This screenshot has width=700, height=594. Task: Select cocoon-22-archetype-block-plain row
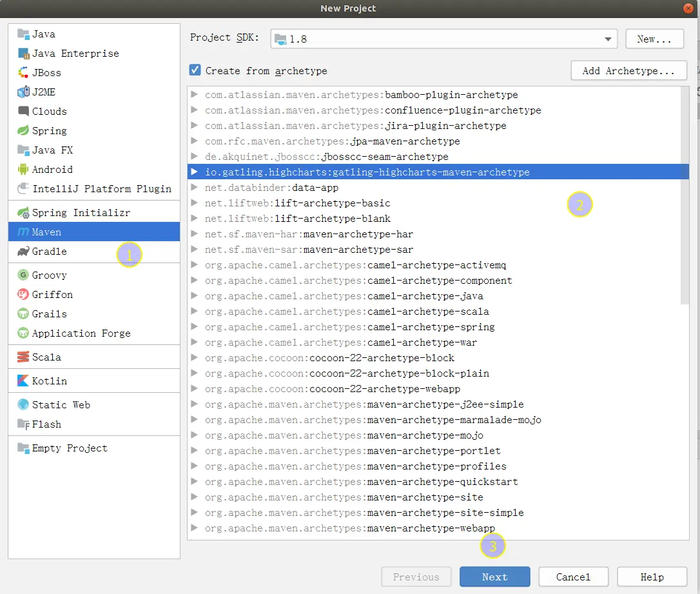pos(434,373)
